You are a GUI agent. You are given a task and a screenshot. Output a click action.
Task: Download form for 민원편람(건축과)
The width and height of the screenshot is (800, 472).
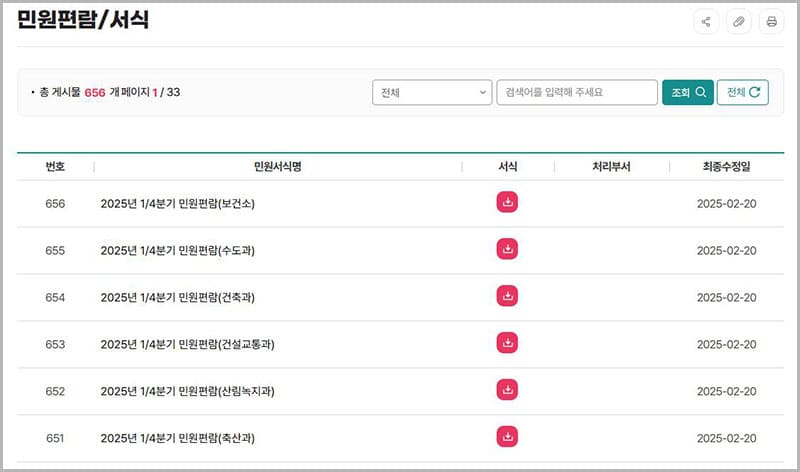[507, 296]
